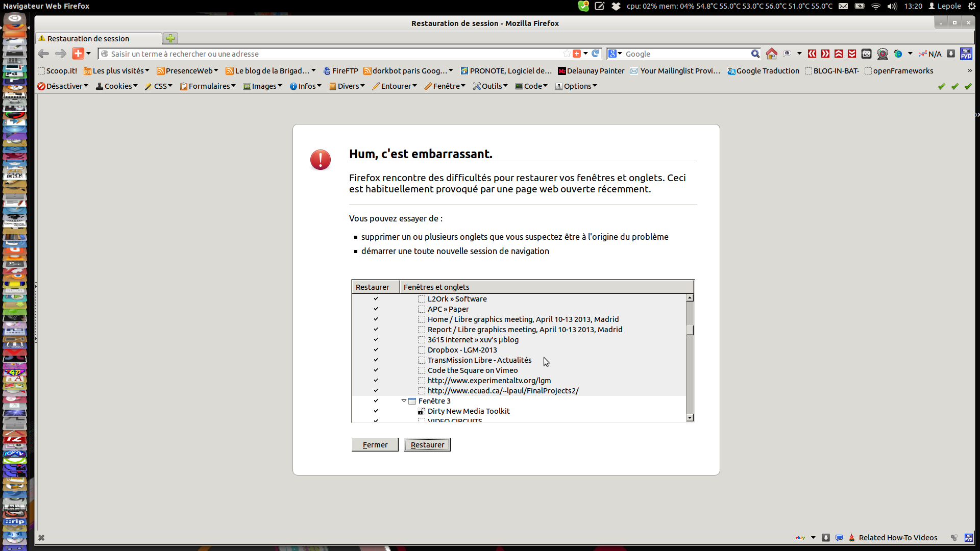Uncheck restore for TransMission Libre - Actualités

click(x=376, y=360)
